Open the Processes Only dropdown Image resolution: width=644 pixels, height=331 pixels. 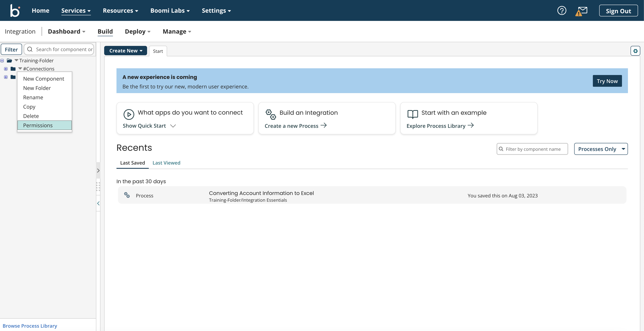(601, 149)
